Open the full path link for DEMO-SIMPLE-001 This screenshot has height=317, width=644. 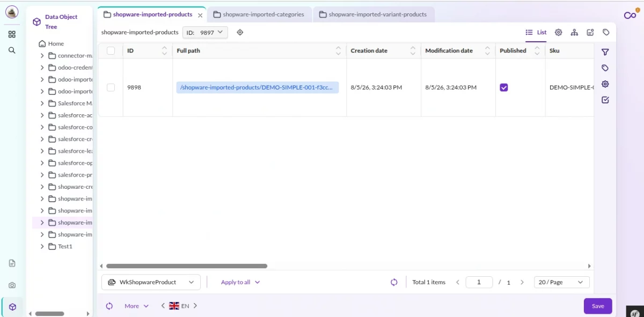[x=258, y=87]
